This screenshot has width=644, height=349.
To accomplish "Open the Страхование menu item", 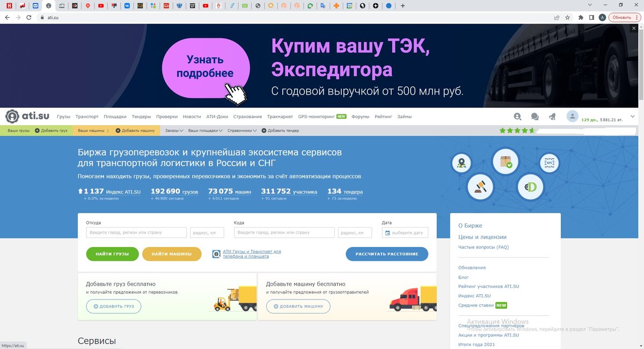I will (248, 117).
